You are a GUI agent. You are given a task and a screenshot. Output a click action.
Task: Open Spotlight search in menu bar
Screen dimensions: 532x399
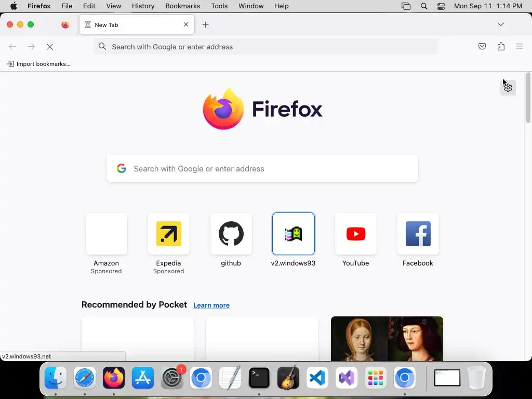pyautogui.click(x=424, y=6)
